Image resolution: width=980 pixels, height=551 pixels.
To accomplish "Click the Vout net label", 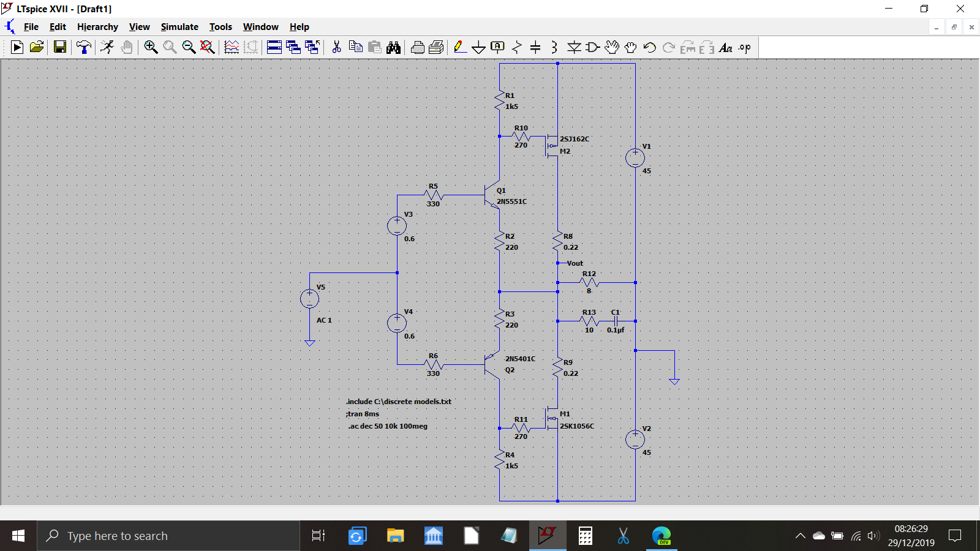I will [575, 263].
